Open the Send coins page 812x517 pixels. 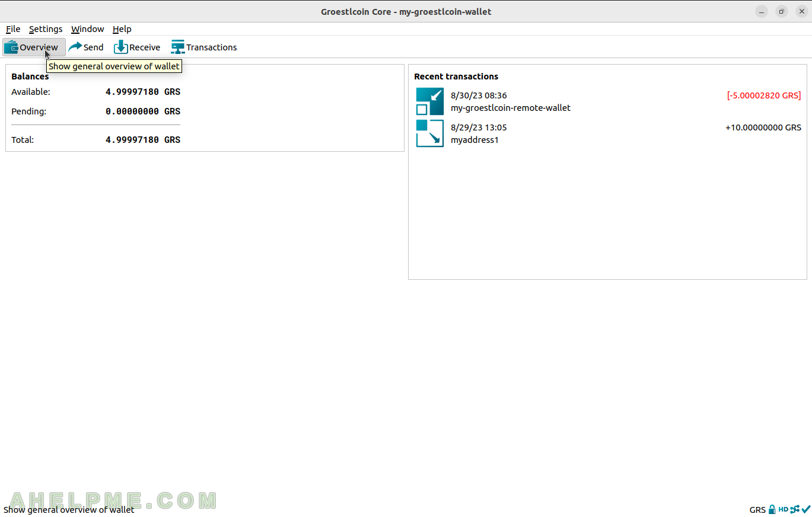[85, 47]
